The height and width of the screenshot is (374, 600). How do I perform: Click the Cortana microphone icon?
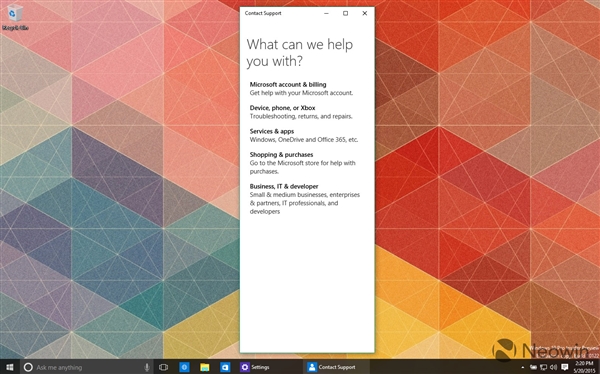[147, 367]
